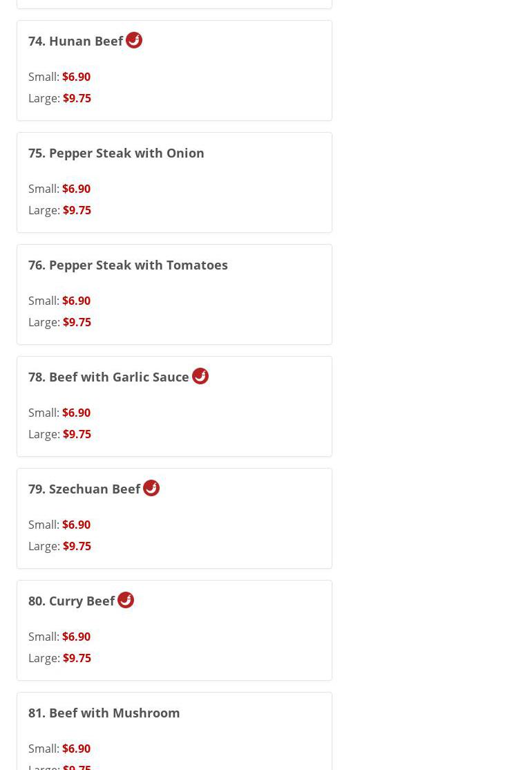The width and height of the screenshot is (532, 770).
Task: Open 81. Beef with Mushroom
Action: (104, 713)
